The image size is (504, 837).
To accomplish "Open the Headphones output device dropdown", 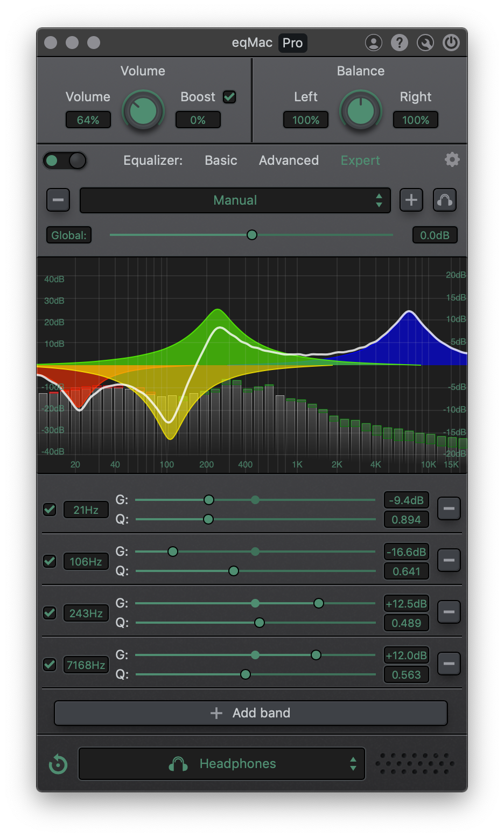I will (222, 764).
